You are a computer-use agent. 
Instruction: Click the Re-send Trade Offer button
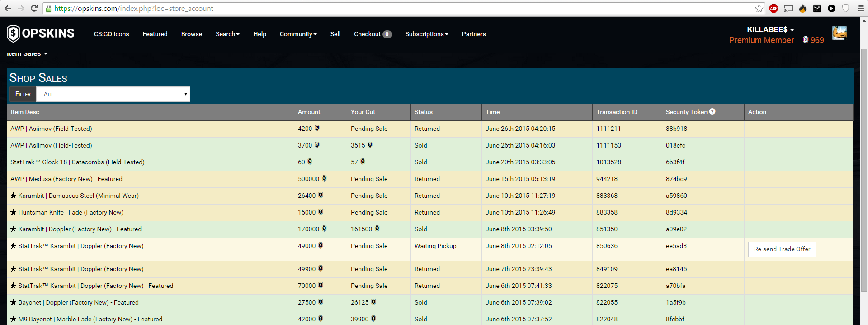(782, 249)
